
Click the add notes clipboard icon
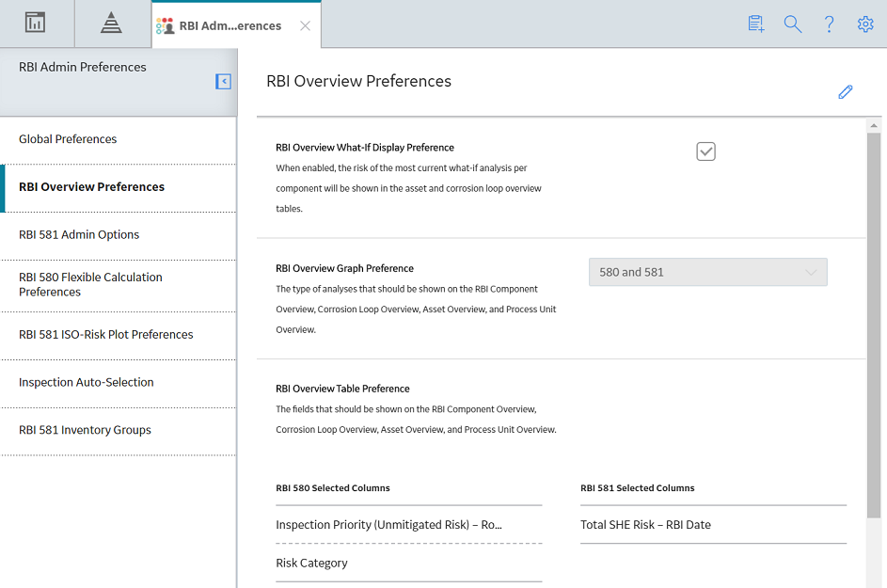click(x=755, y=24)
